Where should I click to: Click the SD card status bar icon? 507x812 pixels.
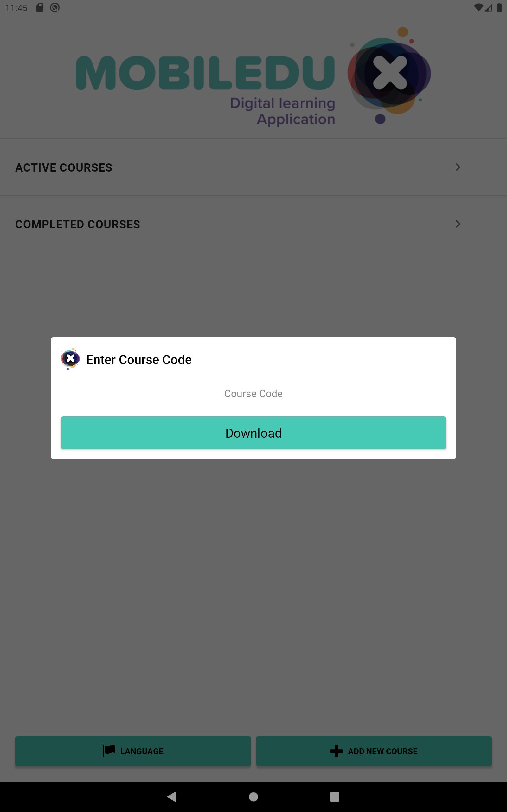pyautogui.click(x=40, y=7)
